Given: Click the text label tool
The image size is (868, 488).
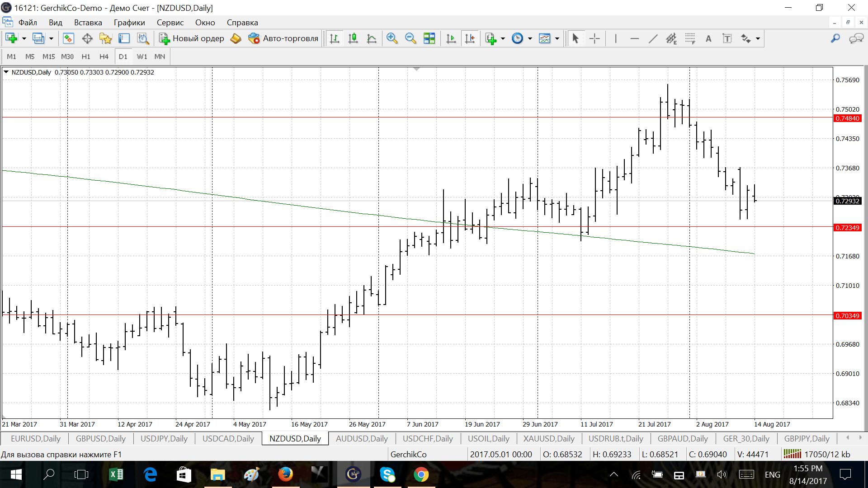Looking at the screenshot, I should pos(708,38).
